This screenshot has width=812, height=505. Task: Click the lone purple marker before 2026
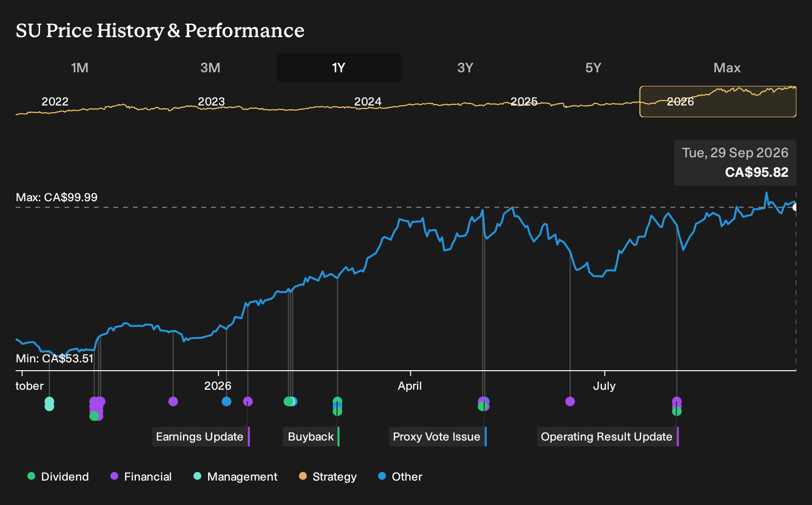[x=173, y=401]
